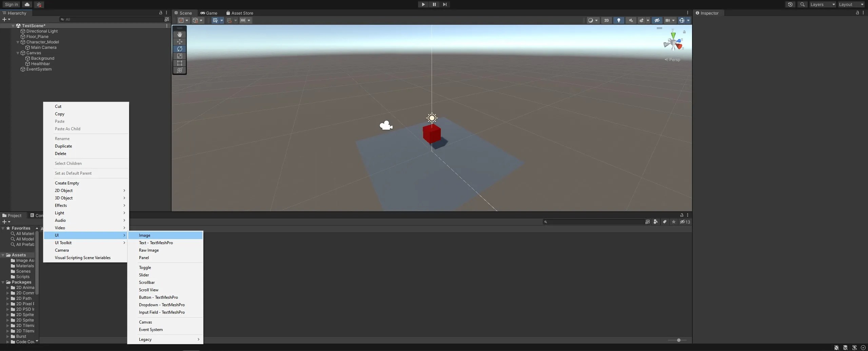Click the step frame button next to pause
Screen dimensions: 868x351
pyautogui.click(x=445, y=4)
